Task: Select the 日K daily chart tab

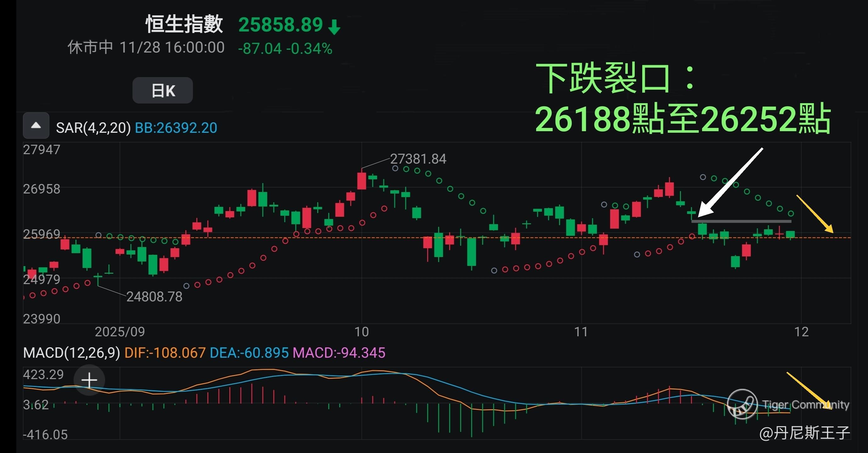Action: tap(163, 91)
